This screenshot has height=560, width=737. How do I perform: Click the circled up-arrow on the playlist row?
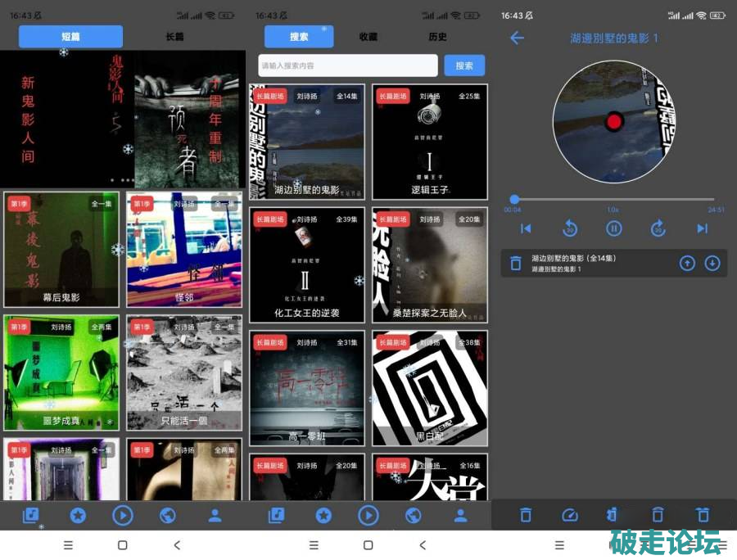pos(687,263)
